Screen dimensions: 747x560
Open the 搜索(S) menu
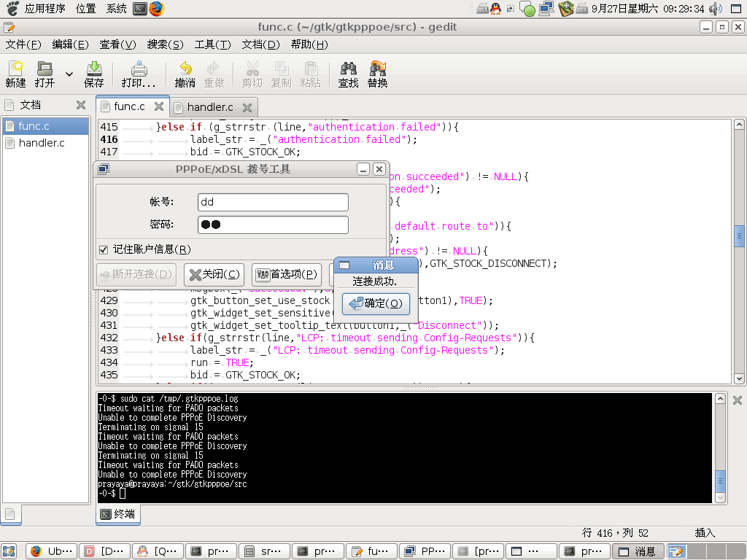[166, 44]
